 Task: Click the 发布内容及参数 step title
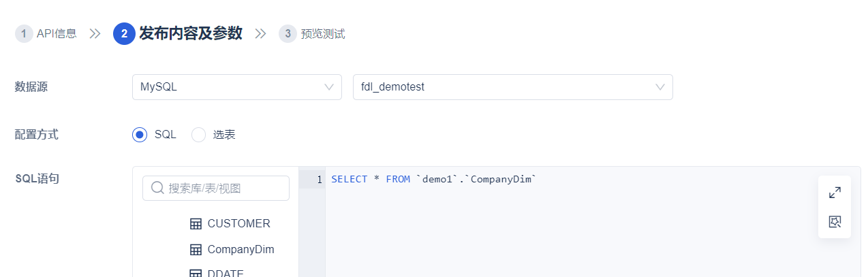point(191,33)
